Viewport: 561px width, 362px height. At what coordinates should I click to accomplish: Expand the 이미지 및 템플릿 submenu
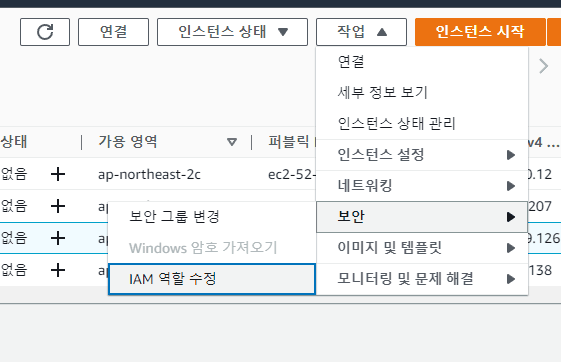(x=422, y=248)
